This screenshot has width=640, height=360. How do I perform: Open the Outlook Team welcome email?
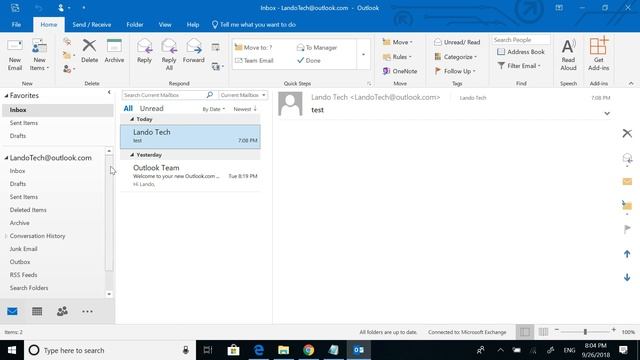(190, 176)
